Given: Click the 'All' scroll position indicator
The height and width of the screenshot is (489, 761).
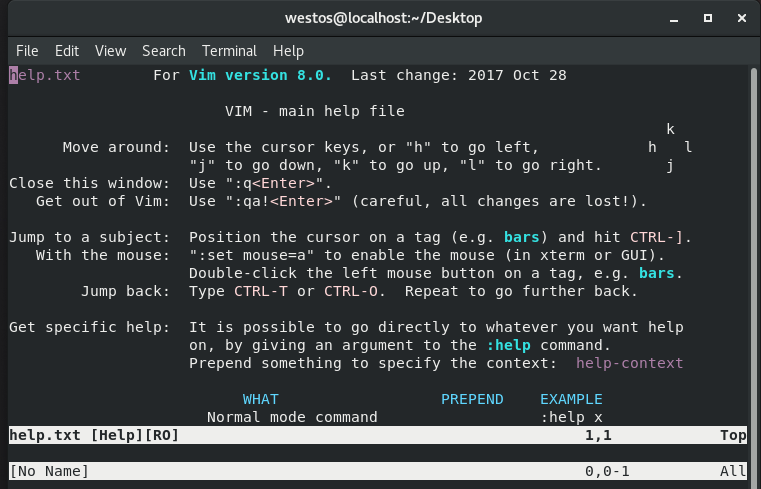Looking at the screenshot, I should coord(733,471).
